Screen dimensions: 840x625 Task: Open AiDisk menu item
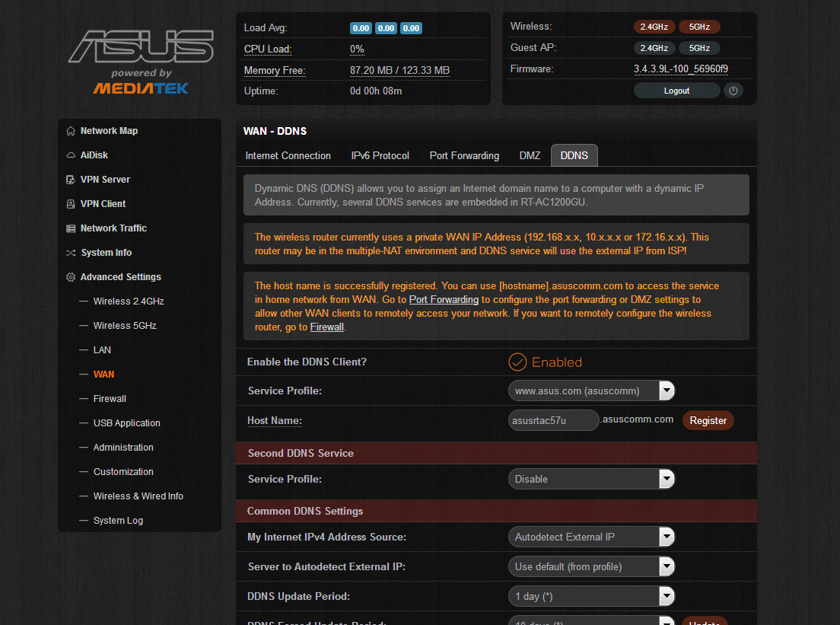tap(94, 155)
